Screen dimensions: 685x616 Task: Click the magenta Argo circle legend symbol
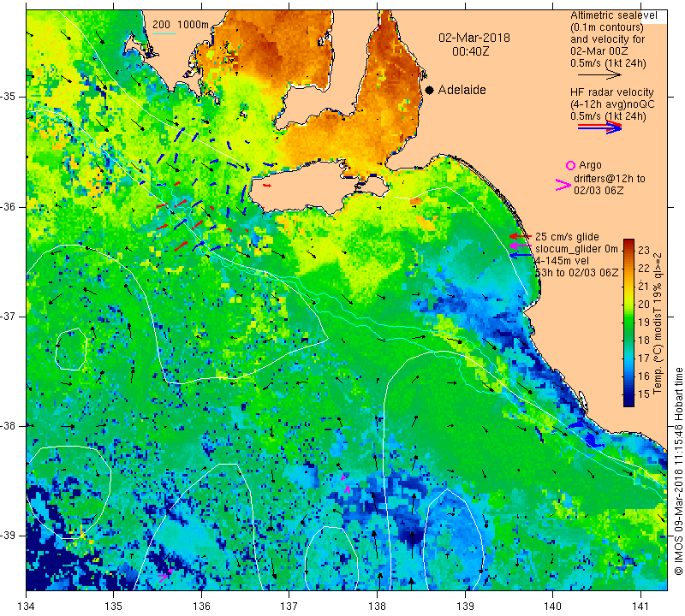click(x=570, y=165)
